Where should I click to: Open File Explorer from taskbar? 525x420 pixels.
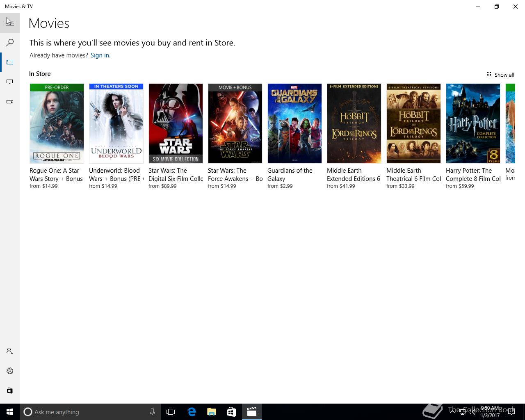212,412
